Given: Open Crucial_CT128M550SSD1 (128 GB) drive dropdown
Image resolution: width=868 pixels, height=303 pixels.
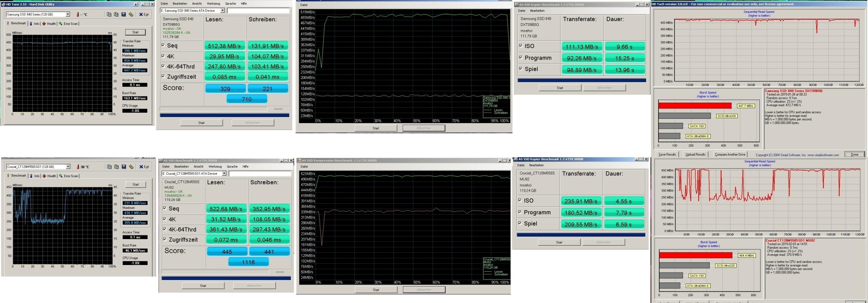Looking at the screenshot, I should [x=68, y=167].
